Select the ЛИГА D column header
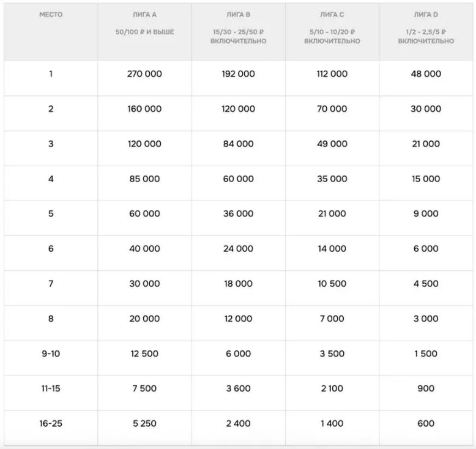 (x=426, y=15)
